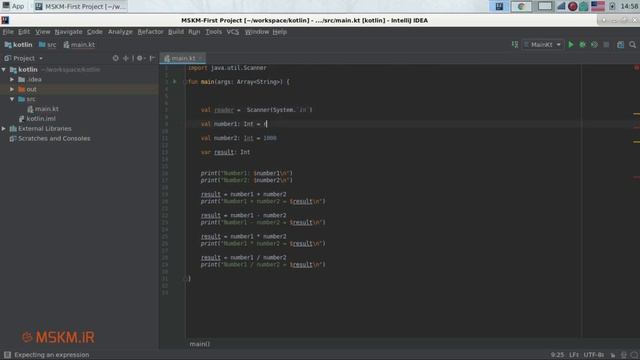Open the MainKt run configuration dropdown

543,44
